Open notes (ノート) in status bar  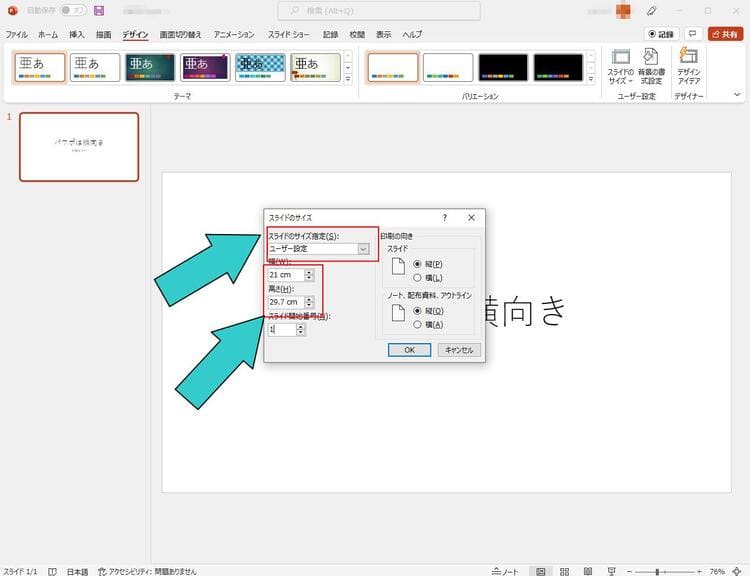(505, 571)
